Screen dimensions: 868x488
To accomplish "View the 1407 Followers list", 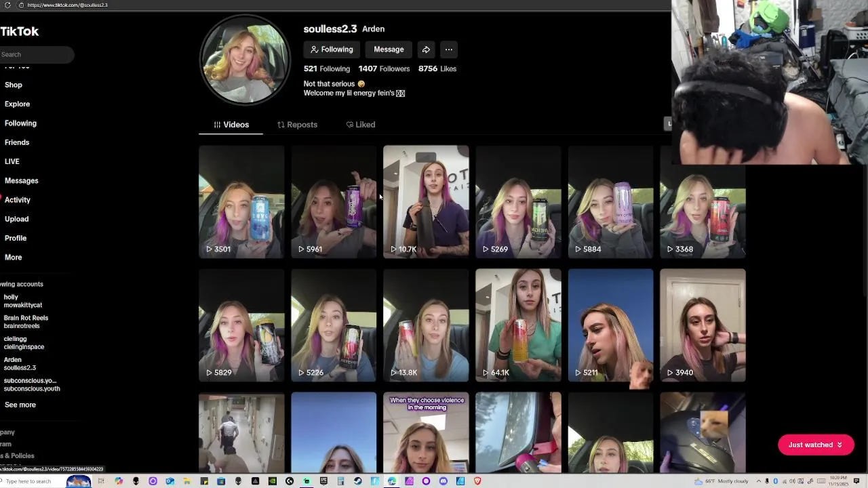I will [x=384, y=68].
